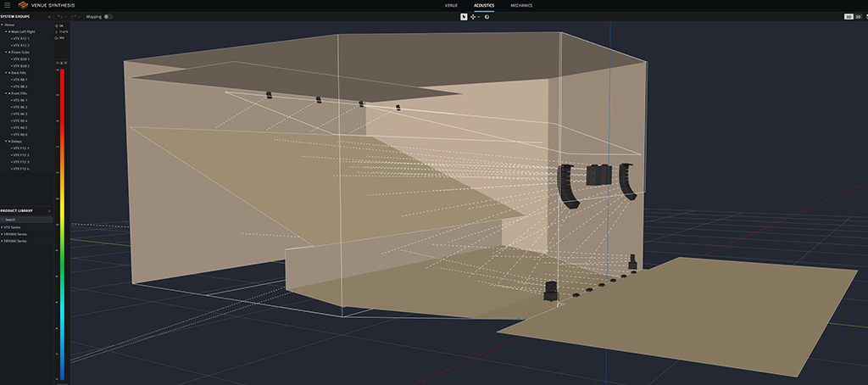The width and height of the screenshot is (868, 385).
Task: Switch the view to 3D mode
Action: (x=849, y=16)
